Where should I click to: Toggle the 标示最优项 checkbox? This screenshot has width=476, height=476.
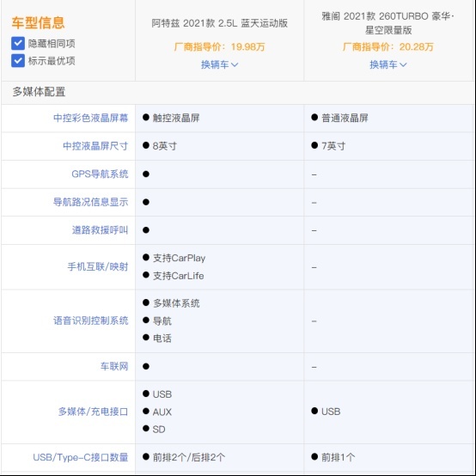(18, 61)
